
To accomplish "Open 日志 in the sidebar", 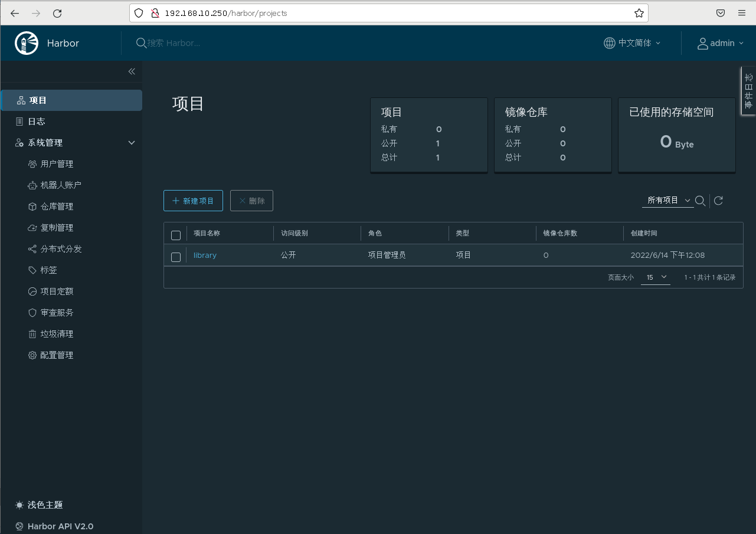I will [37, 122].
